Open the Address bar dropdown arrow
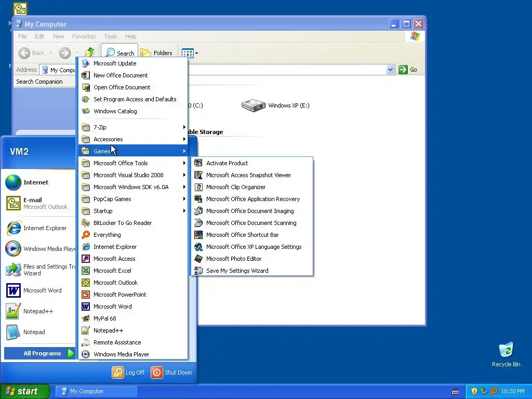 click(x=390, y=70)
